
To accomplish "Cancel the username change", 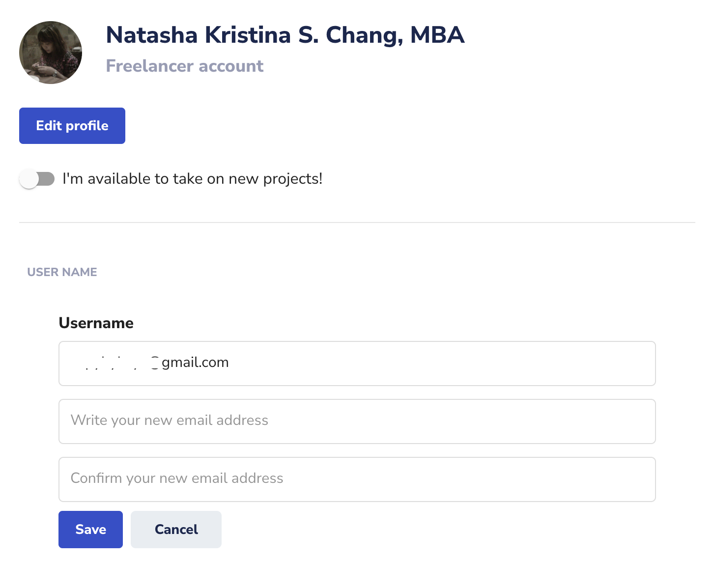I will (176, 530).
